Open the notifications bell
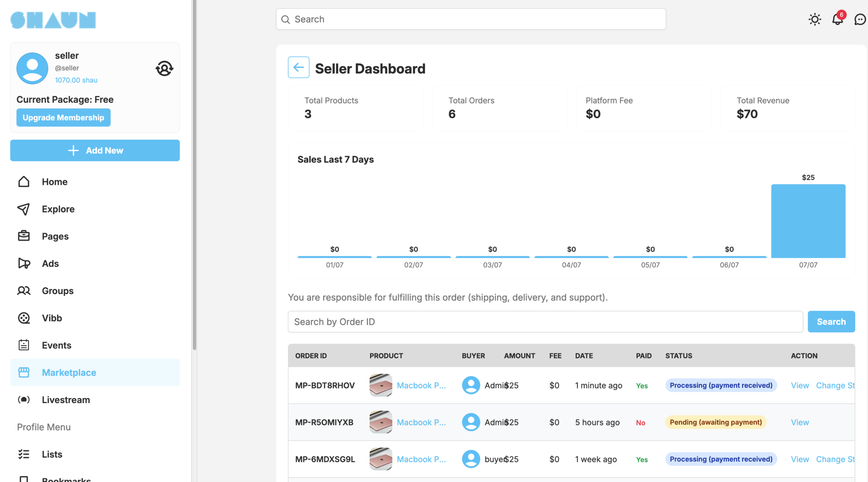Image resolution: width=868 pixels, height=482 pixels. click(x=838, y=19)
